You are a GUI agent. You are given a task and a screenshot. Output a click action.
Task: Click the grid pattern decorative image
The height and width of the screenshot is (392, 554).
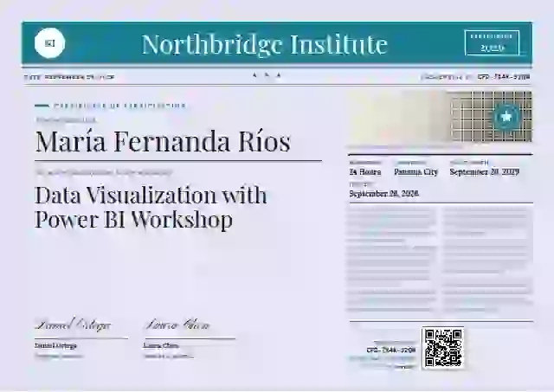(491, 116)
